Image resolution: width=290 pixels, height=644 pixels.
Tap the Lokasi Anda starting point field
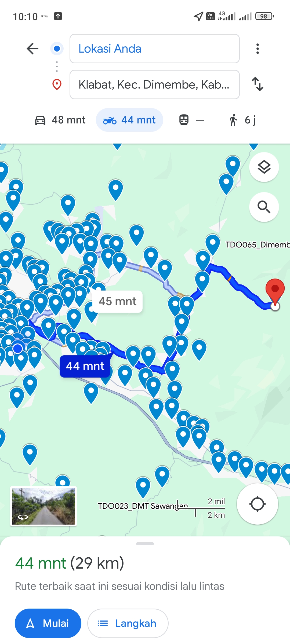(x=155, y=49)
